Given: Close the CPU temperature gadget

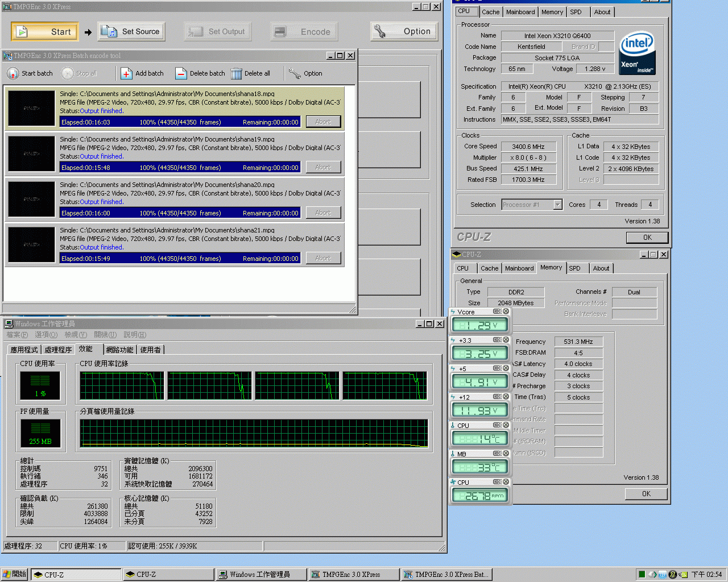Looking at the screenshot, I should point(506,425).
